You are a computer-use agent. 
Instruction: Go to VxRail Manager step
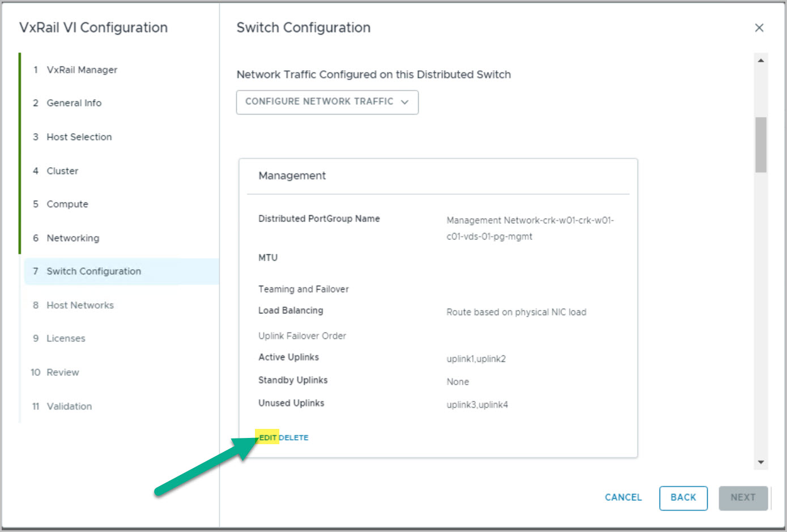coord(82,70)
